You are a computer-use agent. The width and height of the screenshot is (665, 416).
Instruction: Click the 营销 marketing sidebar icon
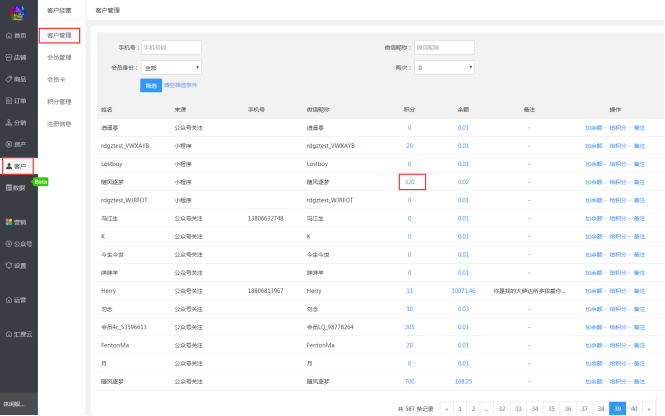[x=17, y=221]
